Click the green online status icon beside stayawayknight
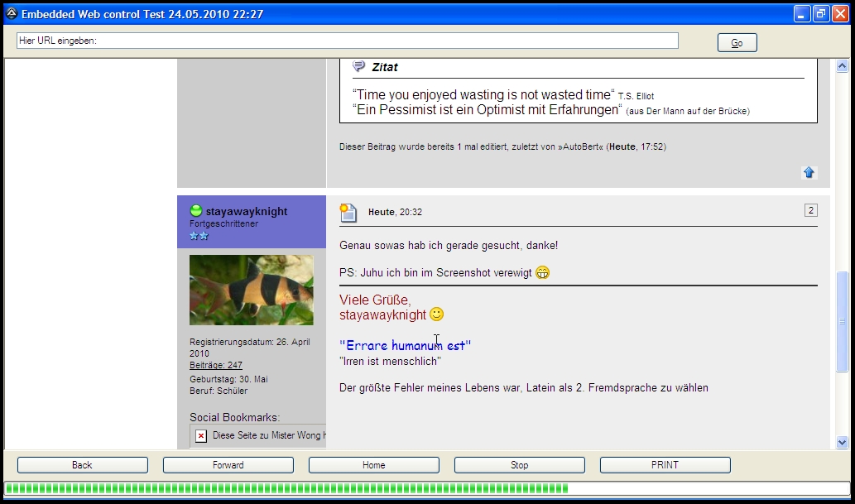 click(x=196, y=211)
